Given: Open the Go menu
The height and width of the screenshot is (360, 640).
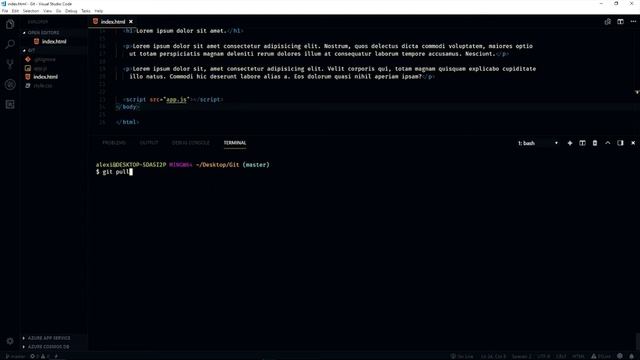Looking at the screenshot, I should (58, 11).
